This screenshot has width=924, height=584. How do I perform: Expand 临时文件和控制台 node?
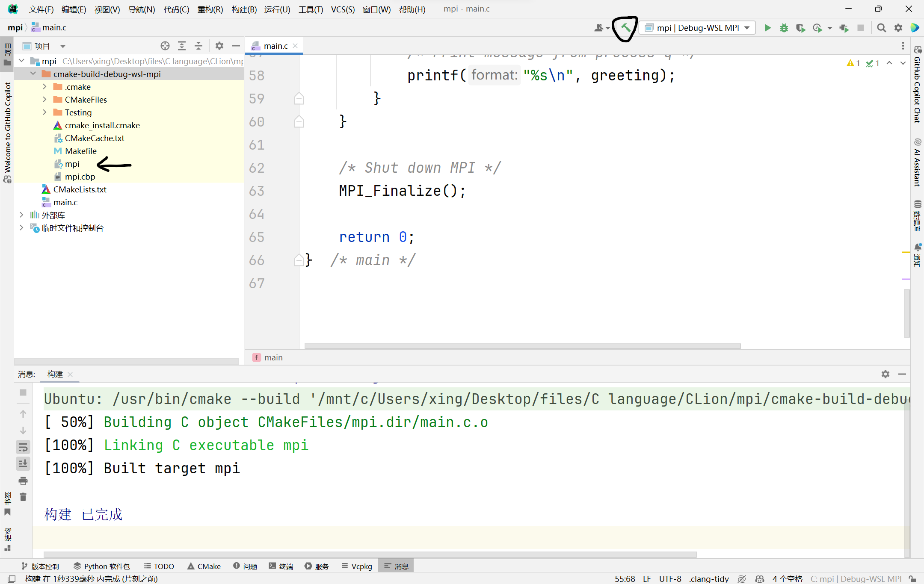(x=21, y=228)
